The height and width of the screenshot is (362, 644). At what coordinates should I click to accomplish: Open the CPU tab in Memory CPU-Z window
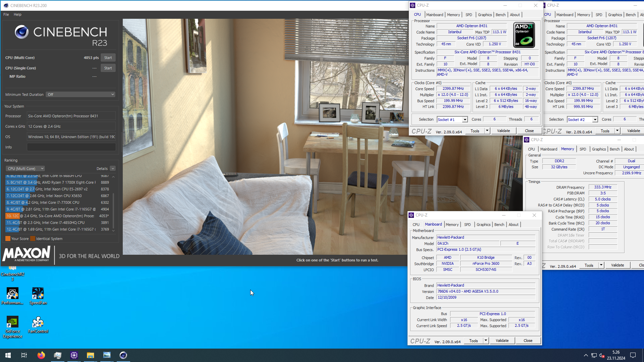pos(531,149)
